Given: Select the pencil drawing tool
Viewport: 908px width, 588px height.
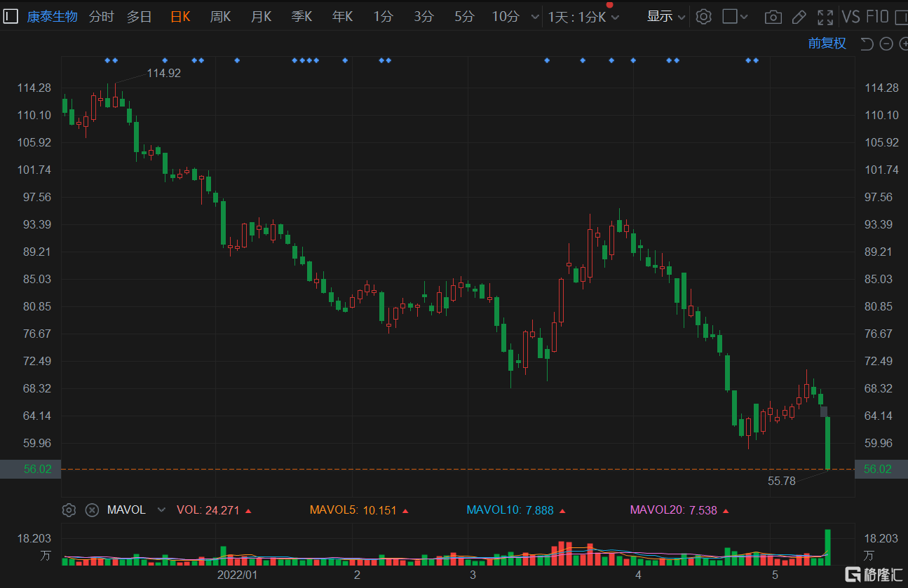Looking at the screenshot, I should [x=799, y=17].
